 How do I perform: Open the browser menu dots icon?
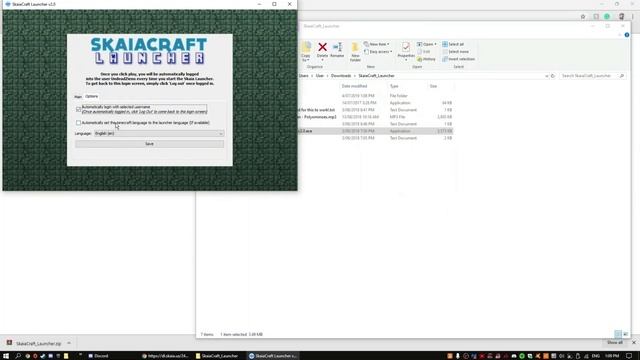click(x=633, y=17)
